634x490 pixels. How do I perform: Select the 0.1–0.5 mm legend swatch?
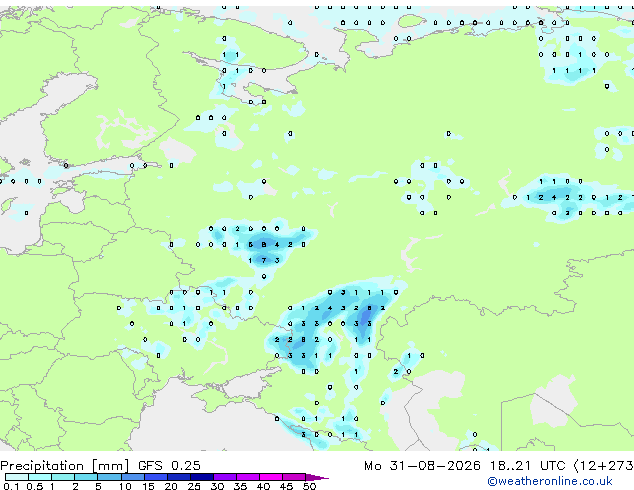[17, 477]
